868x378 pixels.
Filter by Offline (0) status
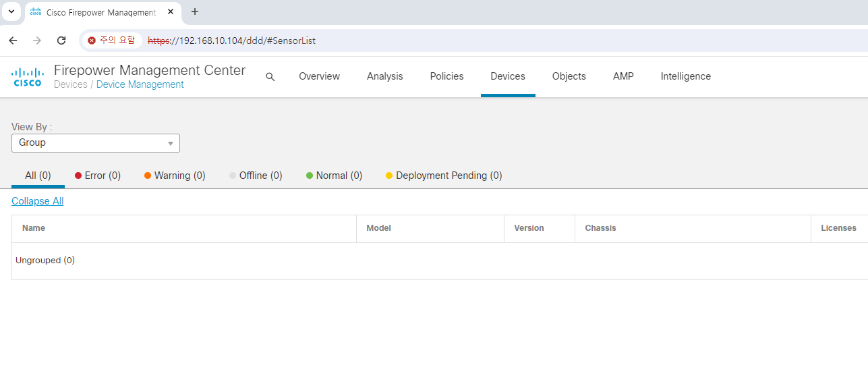tap(256, 175)
